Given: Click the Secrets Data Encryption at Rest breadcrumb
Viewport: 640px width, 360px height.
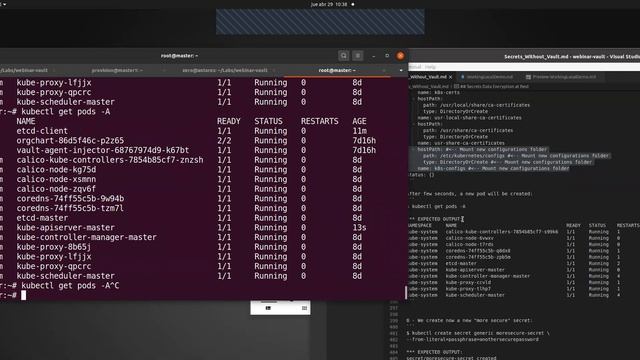Looking at the screenshot, I should pyautogui.click(x=491, y=87).
